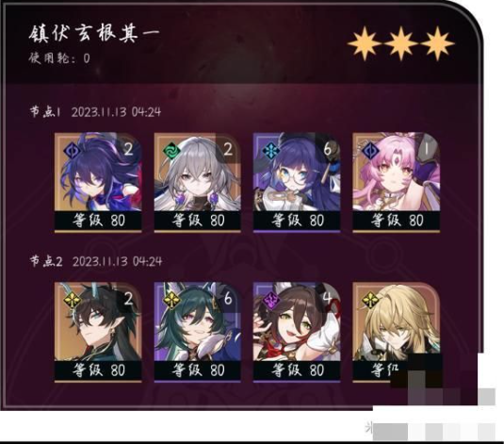This screenshot has width=504, height=444.
Task: Click the Ice element icon on Pela's card
Action: point(269,150)
